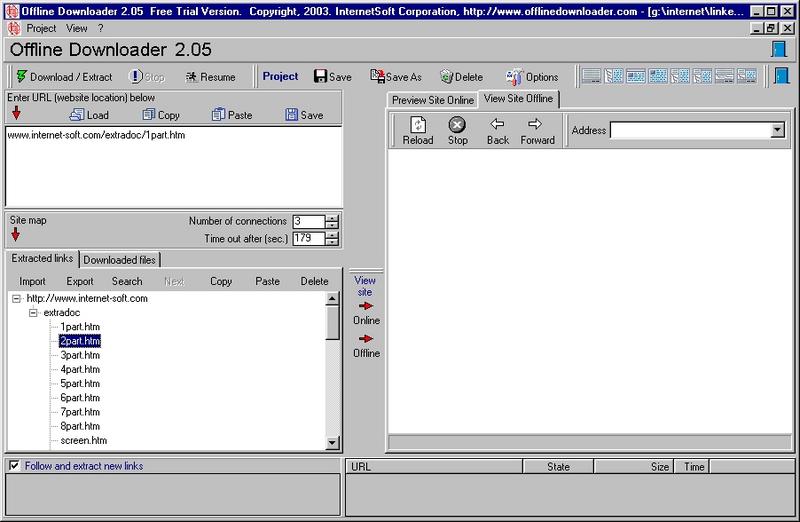Open Save As for the project
This screenshot has width=800, height=522.
tap(396, 77)
